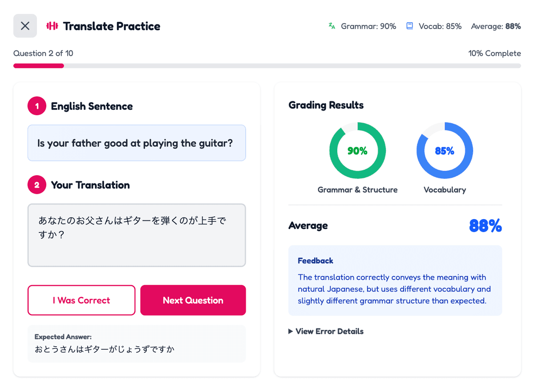534x392 pixels.
Task: Click the blue vocabulary book icon
Action: tap(409, 26)
